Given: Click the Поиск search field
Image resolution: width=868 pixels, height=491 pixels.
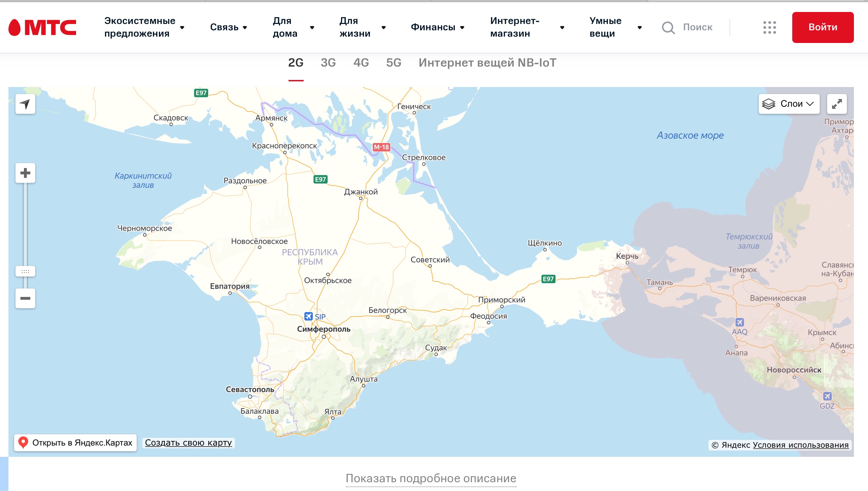Looking at the screenshot, I should pyautogui.click(x=697, y=27).
